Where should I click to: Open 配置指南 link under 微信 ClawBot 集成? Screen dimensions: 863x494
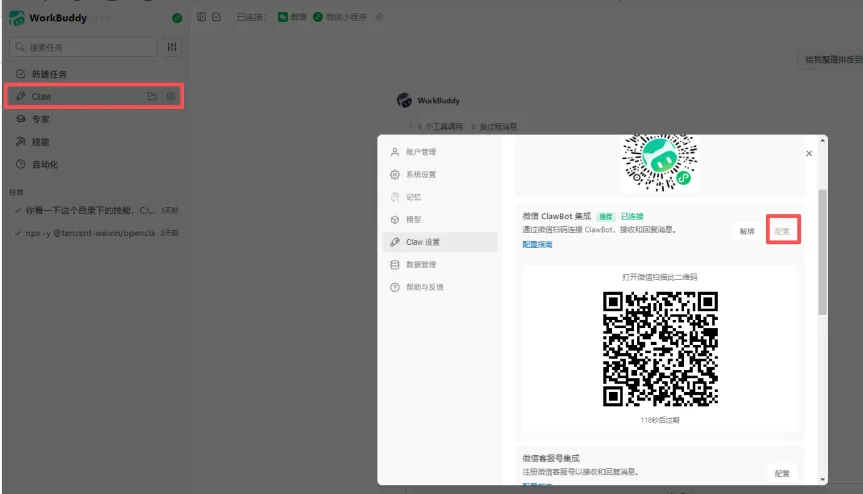pyautogui.click(x=537, y=244)
